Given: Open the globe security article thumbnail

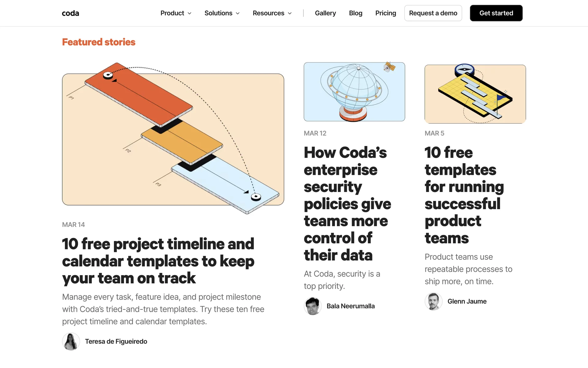Looking at the screenshot, I should coord(354,92).
